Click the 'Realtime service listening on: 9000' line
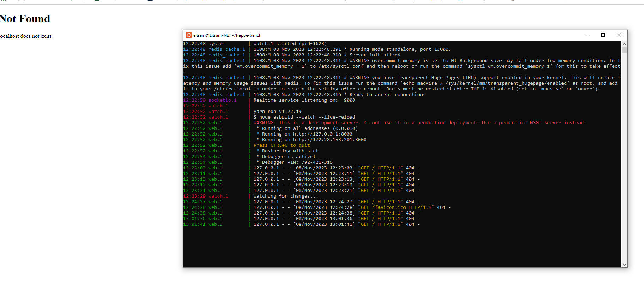Viewport: 644px width, 301px height. (304, 100)
